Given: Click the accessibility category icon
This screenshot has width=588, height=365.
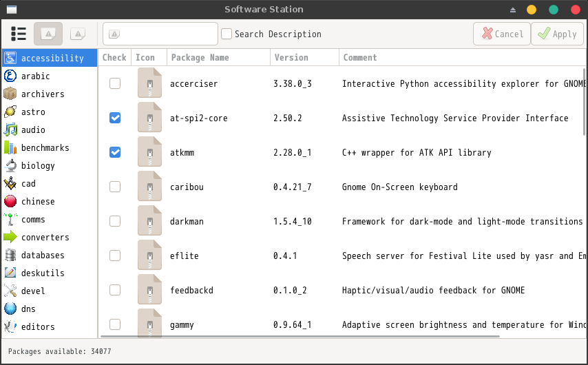Looking at the screenshot, I should click(10, 58).
